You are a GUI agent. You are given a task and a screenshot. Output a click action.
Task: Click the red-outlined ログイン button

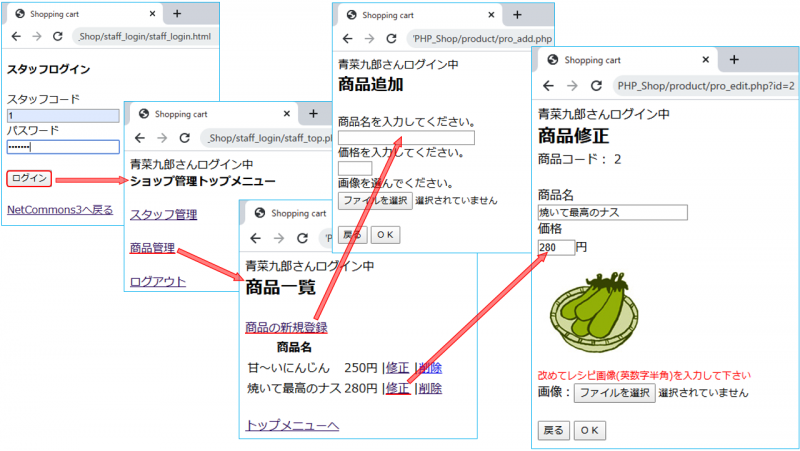pos(29,179)
